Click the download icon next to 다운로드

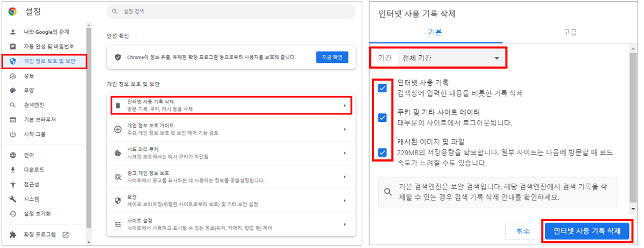click(13, 170)
